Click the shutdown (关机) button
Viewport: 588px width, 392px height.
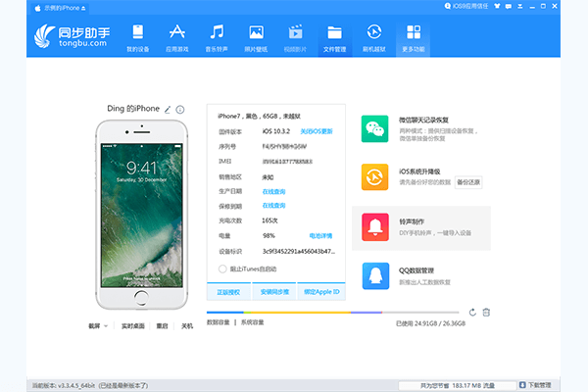[187, 326]
